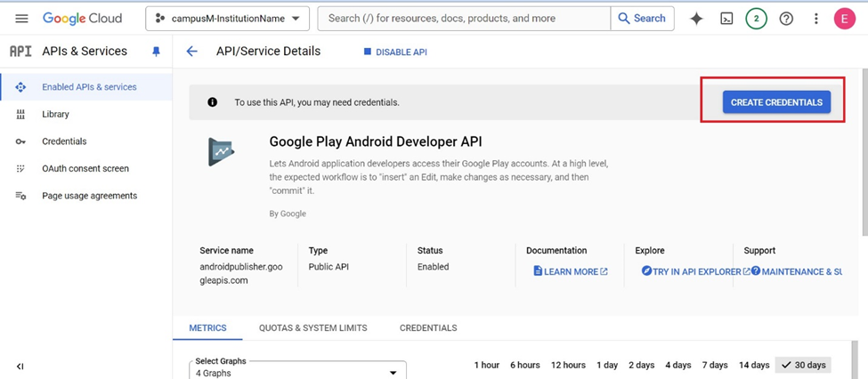Click the Enabled APIs & services sidebar icon

coord(20,87)
